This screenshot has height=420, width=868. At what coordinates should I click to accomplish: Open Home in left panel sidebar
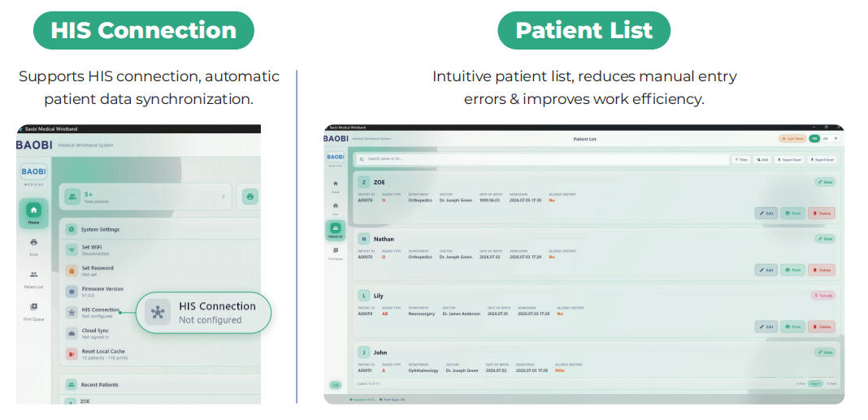point(34,214)
